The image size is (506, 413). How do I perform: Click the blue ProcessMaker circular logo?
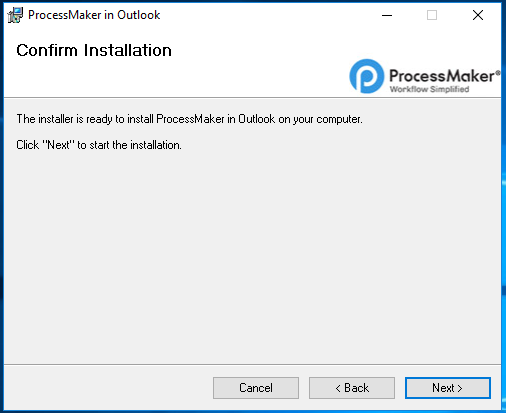(367, 76)
